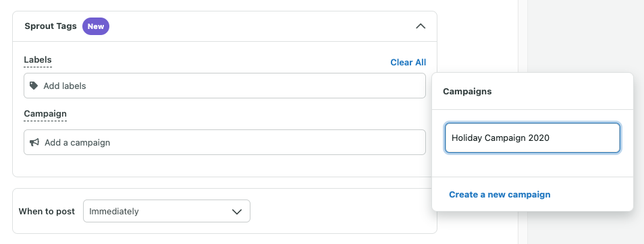Click the Labels heading with dotted underline
Viewport: 644px width, 244px height.
(38, 60)
